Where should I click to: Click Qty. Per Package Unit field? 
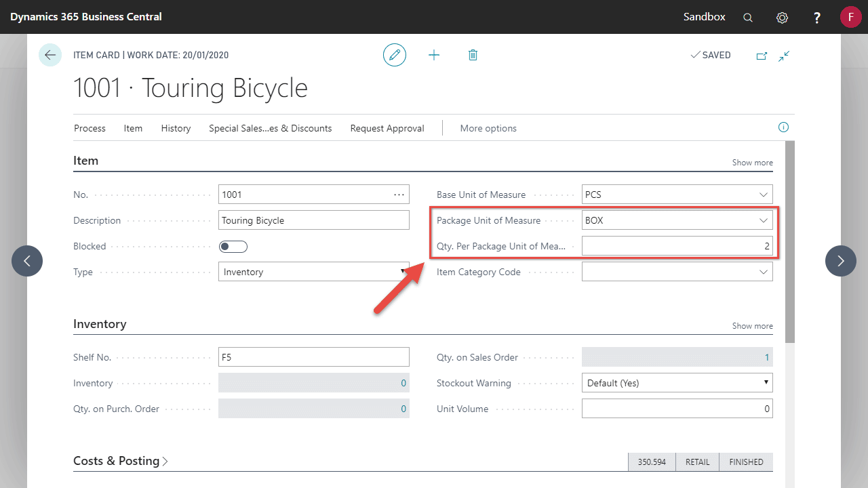[x=677, y=246]
